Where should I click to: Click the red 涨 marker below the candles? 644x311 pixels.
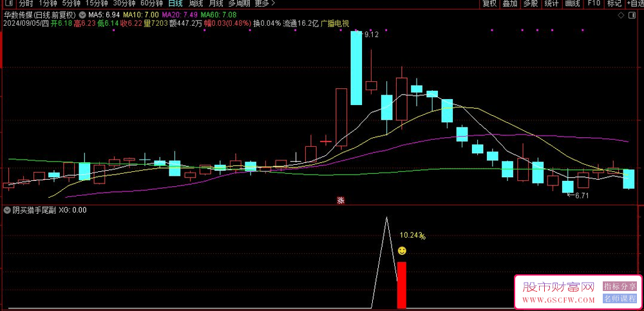pos(340,201)
